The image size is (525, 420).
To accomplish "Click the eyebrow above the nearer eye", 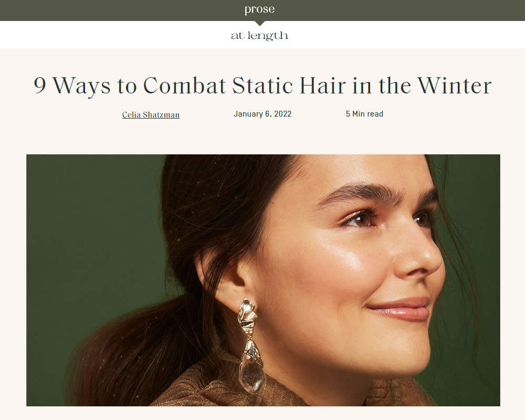I will tap(360, 193).
